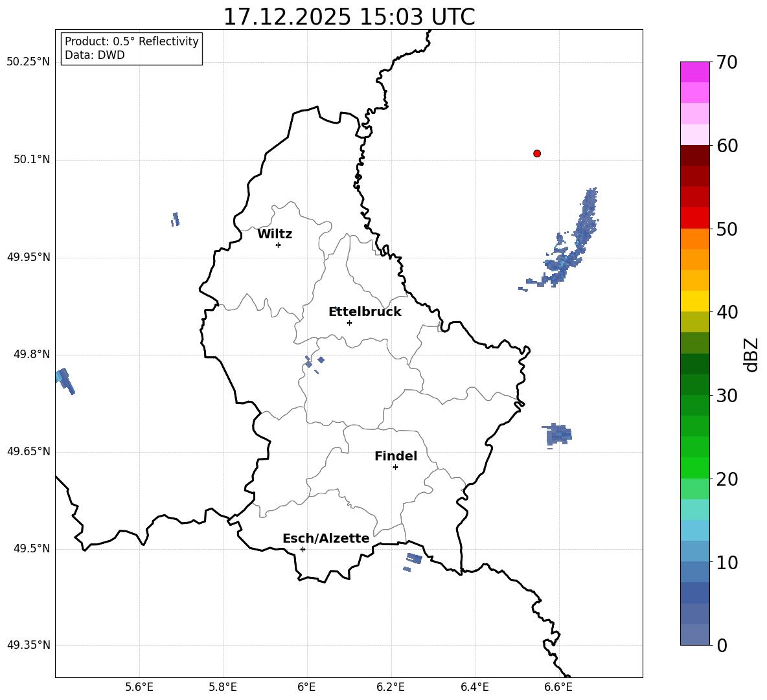The image size is (767, 700).
Task: Click the 'Data: DWD' text
Action: point(95,55)
